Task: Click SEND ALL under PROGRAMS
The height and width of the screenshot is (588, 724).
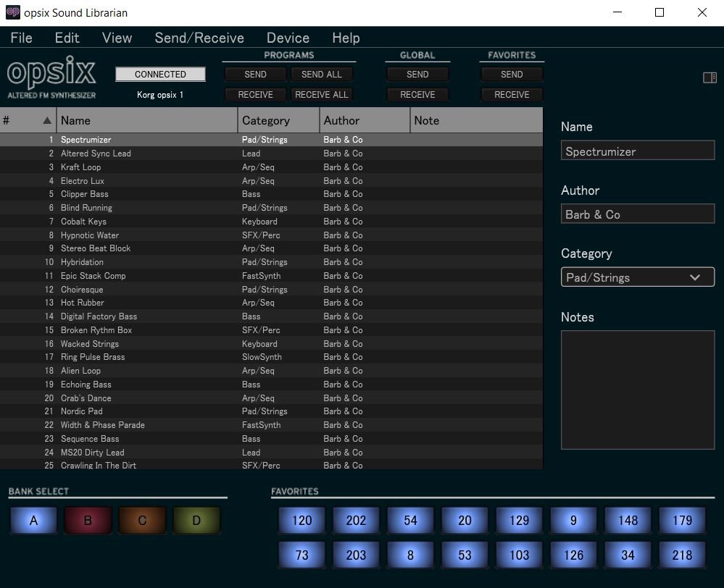Action: pos(322,75)
